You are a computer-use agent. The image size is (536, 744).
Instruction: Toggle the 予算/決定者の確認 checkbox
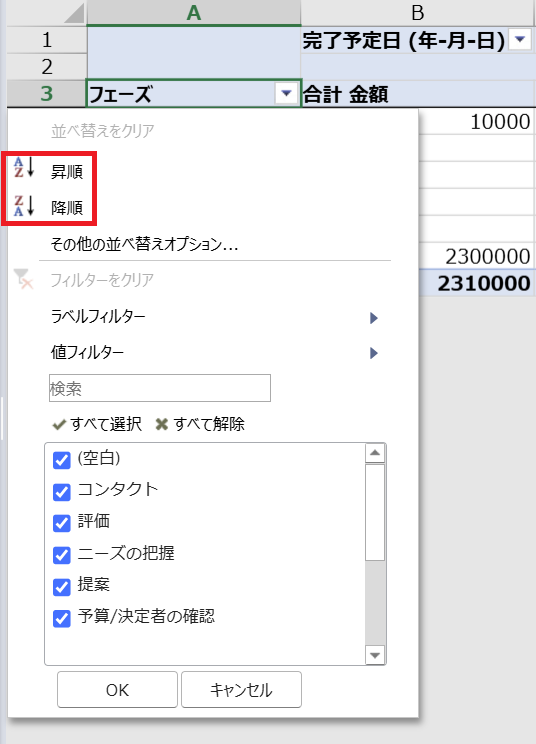point(62,618)
